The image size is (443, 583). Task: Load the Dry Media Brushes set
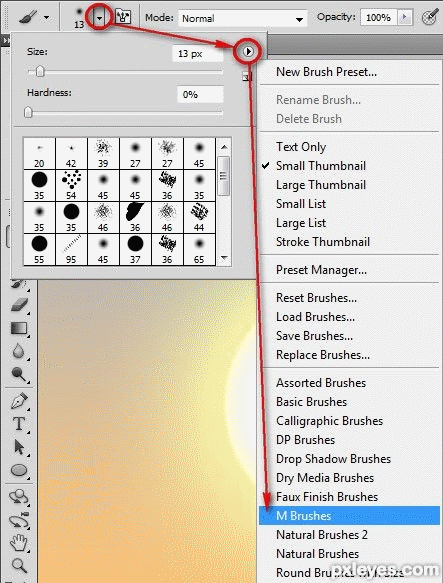[x=325, y=478]
